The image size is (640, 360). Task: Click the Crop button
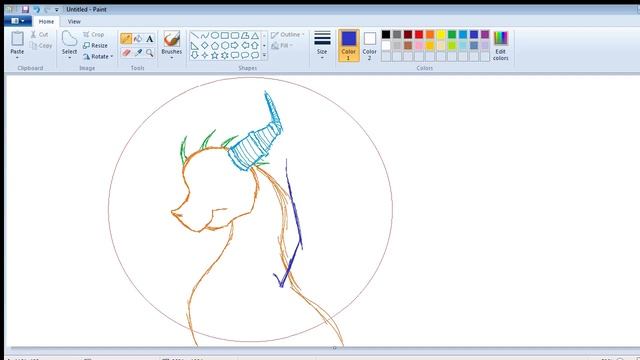(94, 35)
